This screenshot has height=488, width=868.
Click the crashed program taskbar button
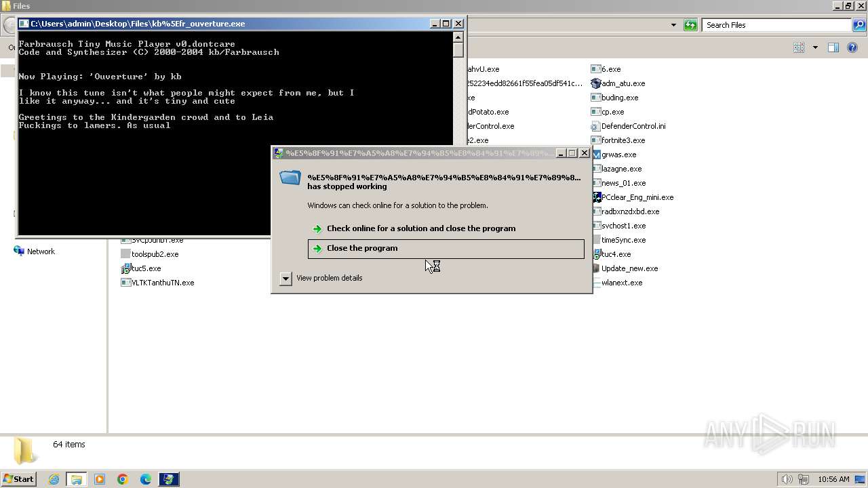point(169,479)
